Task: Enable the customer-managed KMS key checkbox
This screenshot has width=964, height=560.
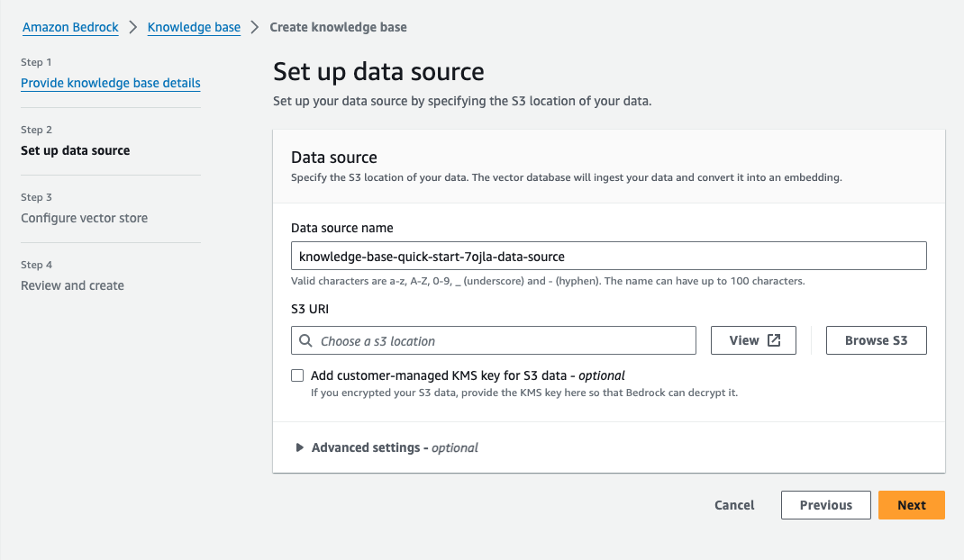Action: coord(297,375)
